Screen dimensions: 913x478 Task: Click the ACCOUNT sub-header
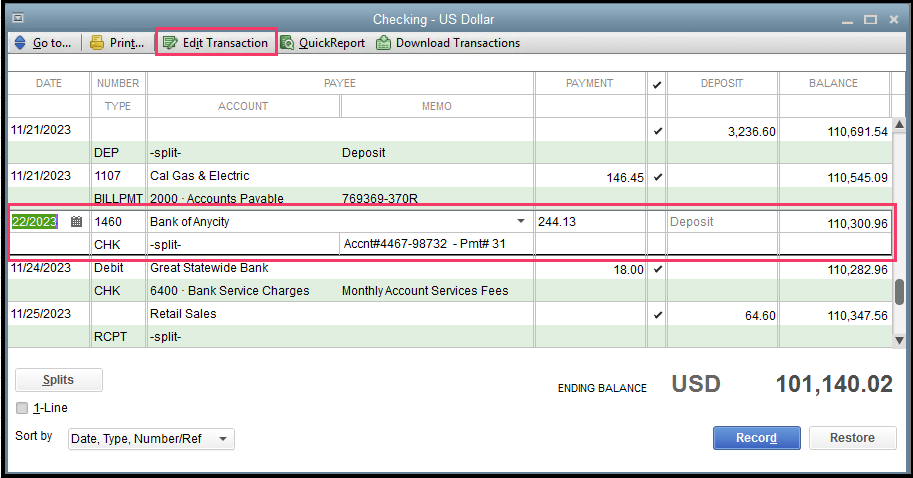(243, 106)
